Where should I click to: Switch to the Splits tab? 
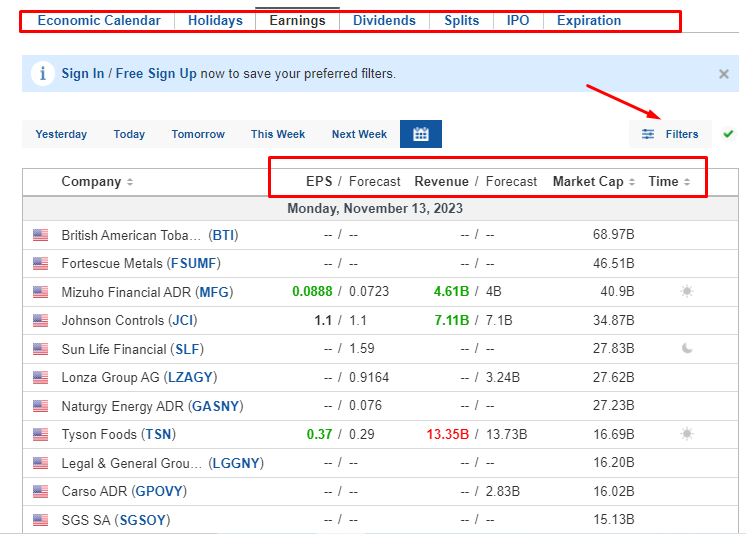pos(461,20)
